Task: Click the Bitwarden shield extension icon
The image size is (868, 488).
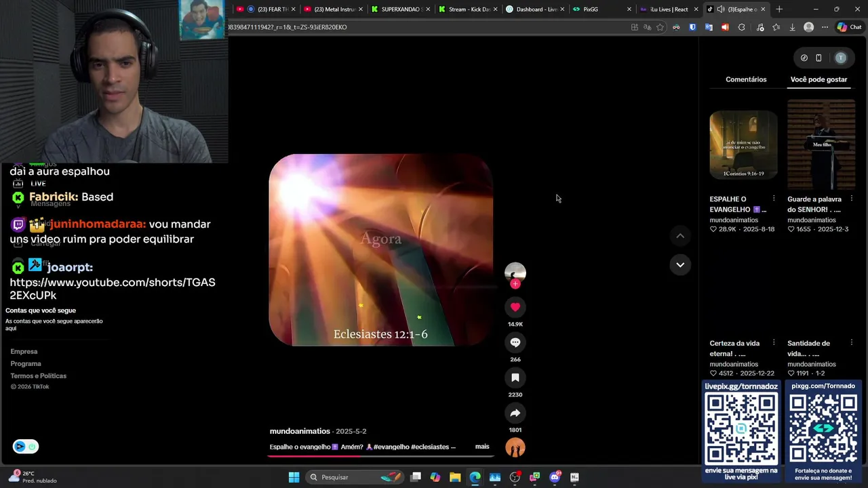Action: pyautogui.click(x=692, y=27)
